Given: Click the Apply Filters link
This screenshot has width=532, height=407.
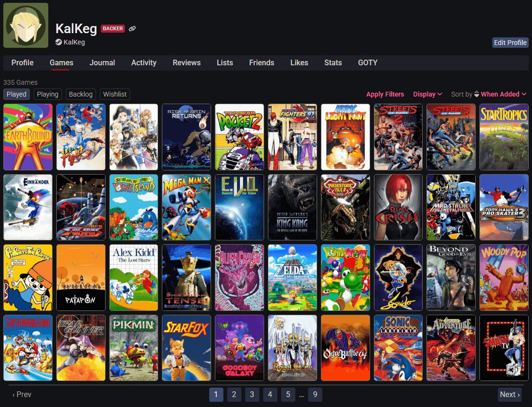Looking at the screenshot, I should 385,94.
